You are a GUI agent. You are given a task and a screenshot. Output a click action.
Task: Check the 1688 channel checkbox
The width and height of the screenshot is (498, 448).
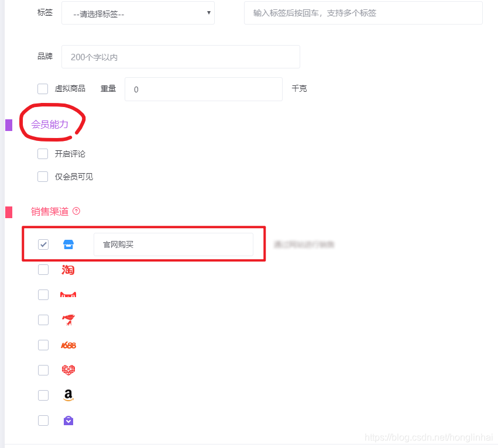(x=43, y=345)
